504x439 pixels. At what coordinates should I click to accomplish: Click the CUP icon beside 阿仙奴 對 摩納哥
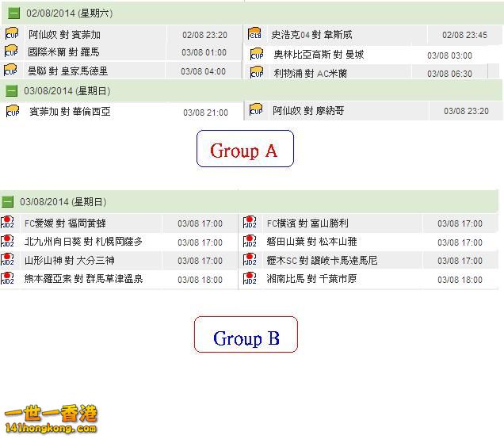[256, 109]
